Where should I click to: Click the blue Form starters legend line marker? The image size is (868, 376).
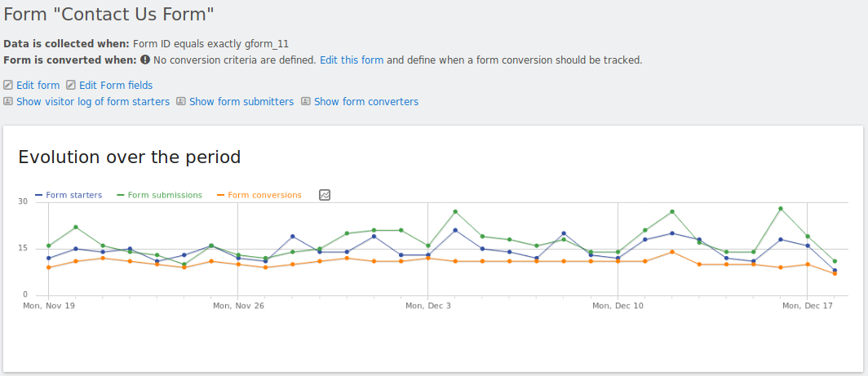point(38,195)
